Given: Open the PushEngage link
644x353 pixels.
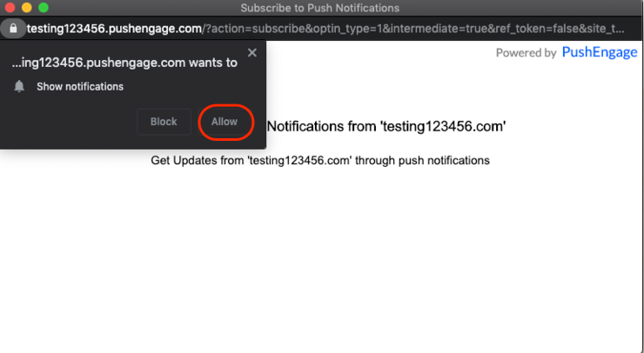Looking at the screenshot, I should (x=600, y=52).
